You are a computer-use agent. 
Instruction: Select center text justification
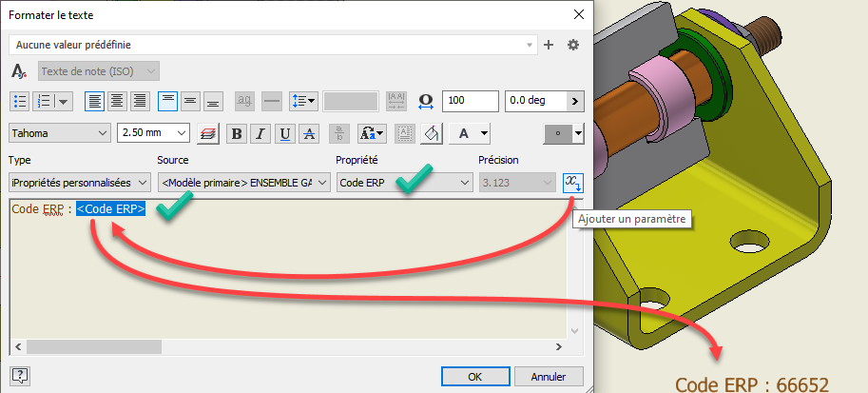point(117,101)
